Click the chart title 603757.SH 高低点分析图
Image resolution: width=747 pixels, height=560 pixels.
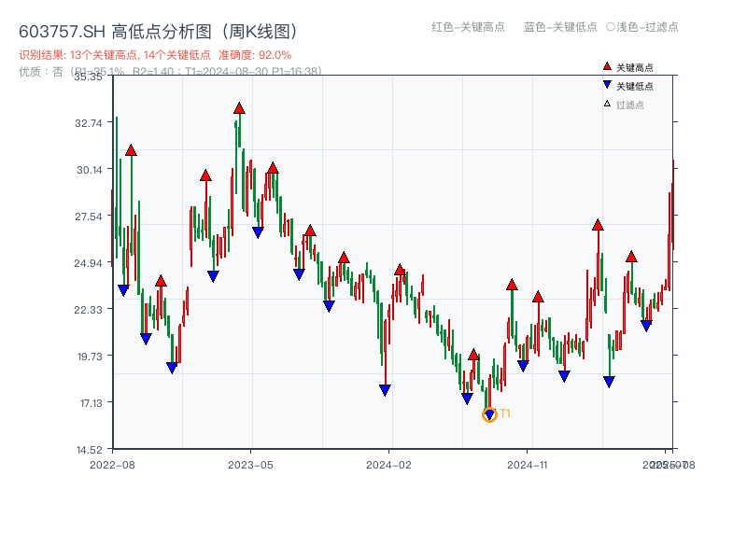pyautogui.click(x=159, y=32)
